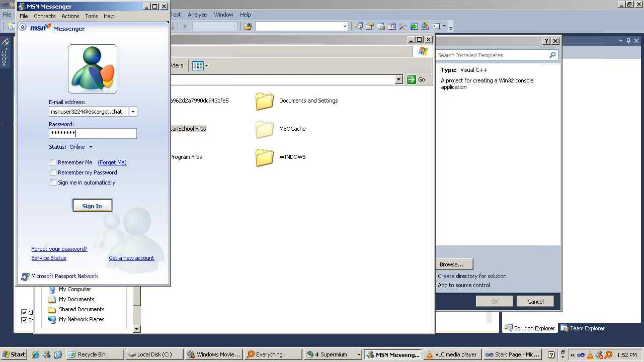Click the Extension Manager green arrow toolbar icon
The width and height of the screenshot is (644, 362).
[414, 26]
